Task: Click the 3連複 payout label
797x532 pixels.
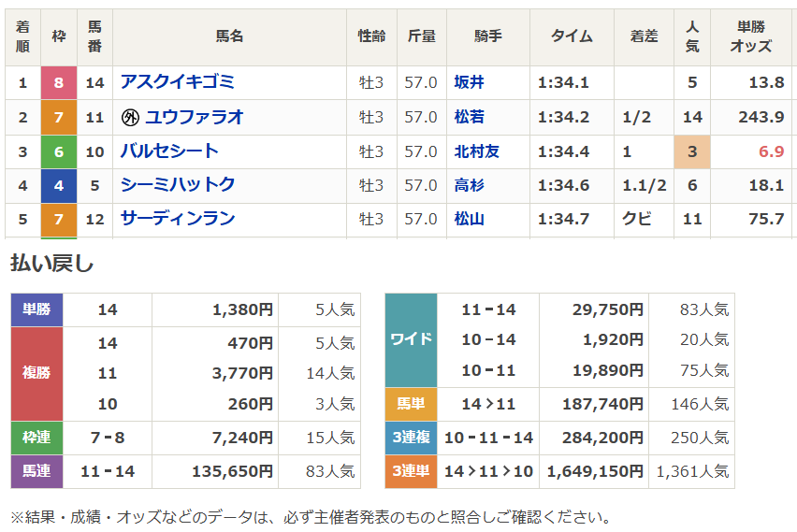Action: (411, 438)
